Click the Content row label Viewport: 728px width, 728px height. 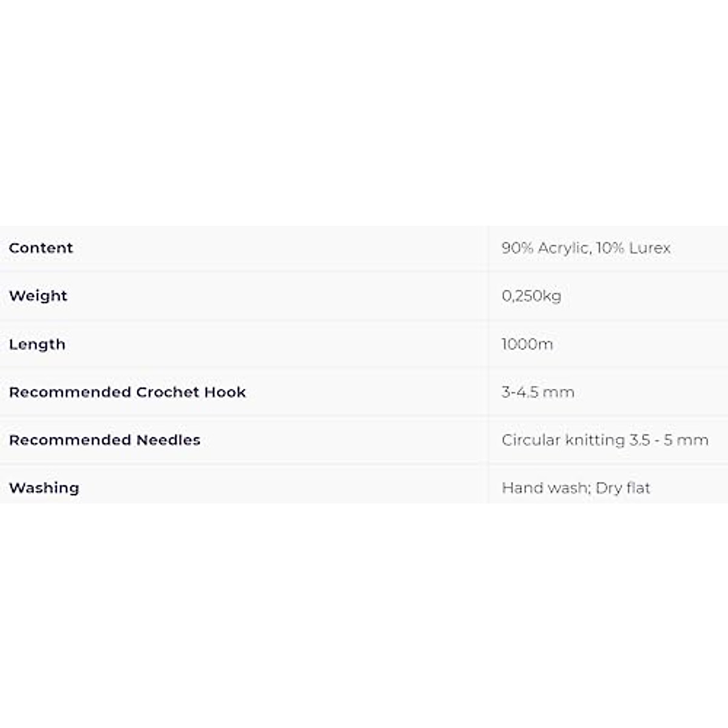click(x=41, y=248)
